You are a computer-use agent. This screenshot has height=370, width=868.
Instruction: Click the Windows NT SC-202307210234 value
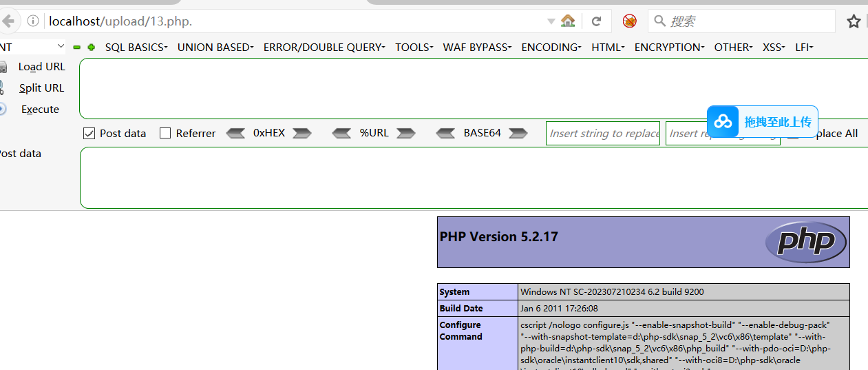[612, 292]
